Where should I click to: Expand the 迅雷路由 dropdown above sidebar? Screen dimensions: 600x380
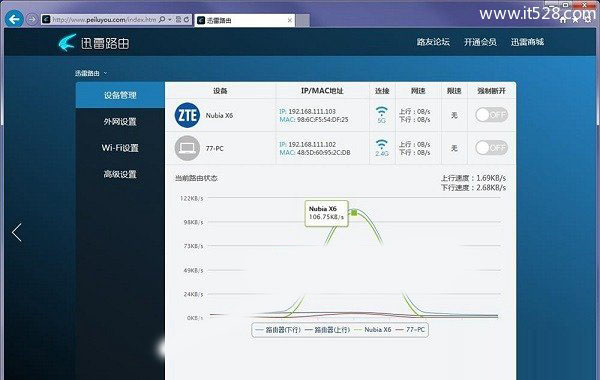pos(91,73)
